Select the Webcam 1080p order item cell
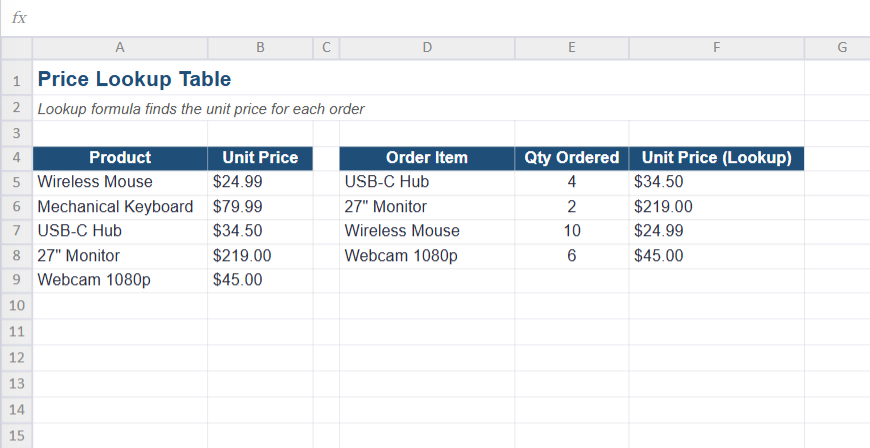This screenshot has width=870, height=448. [x=427, y=256]
